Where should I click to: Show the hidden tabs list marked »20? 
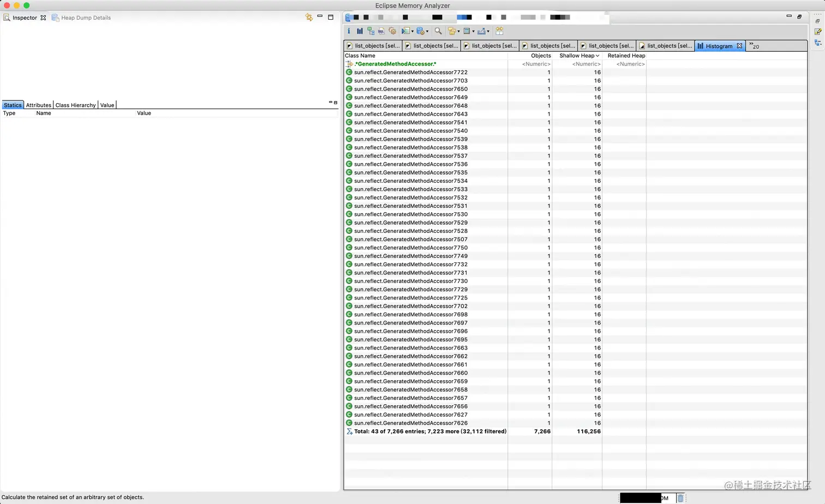coord(754,46)
